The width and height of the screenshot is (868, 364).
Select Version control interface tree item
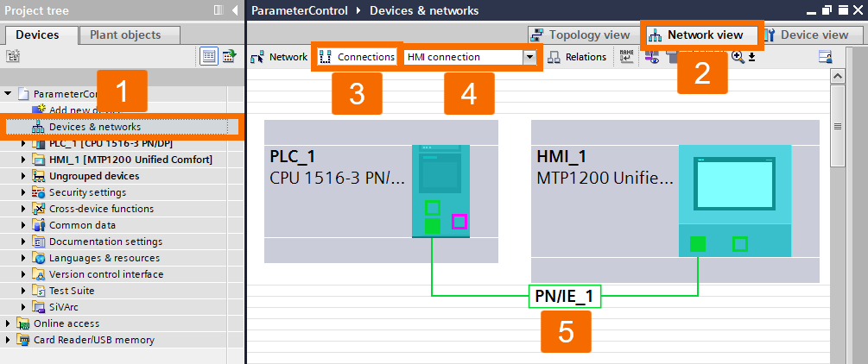(106, 274)
